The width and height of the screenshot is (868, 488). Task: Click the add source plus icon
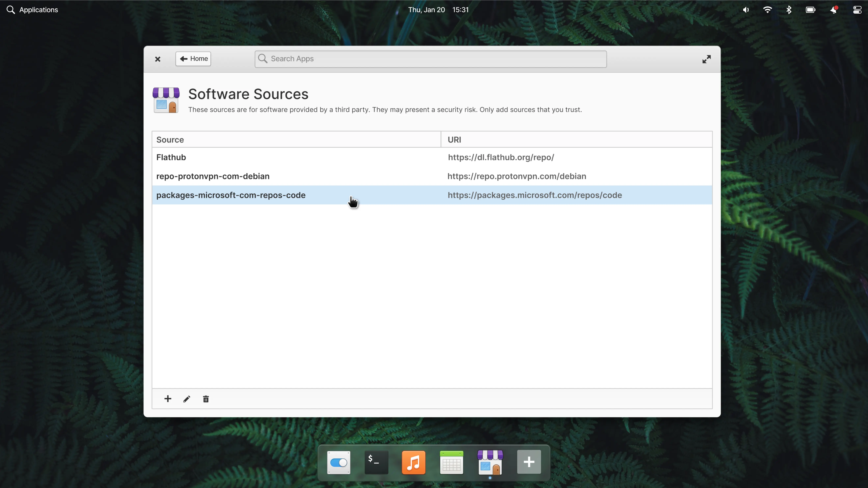[x=168, y=399]
